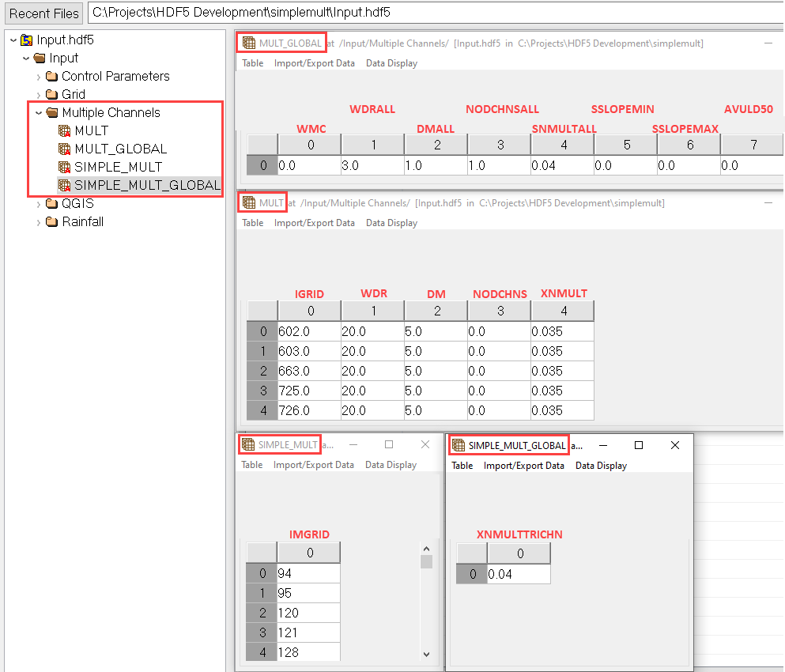Click the MULT_GLOBAL dataset icon in tree

(x=65, y=149)
